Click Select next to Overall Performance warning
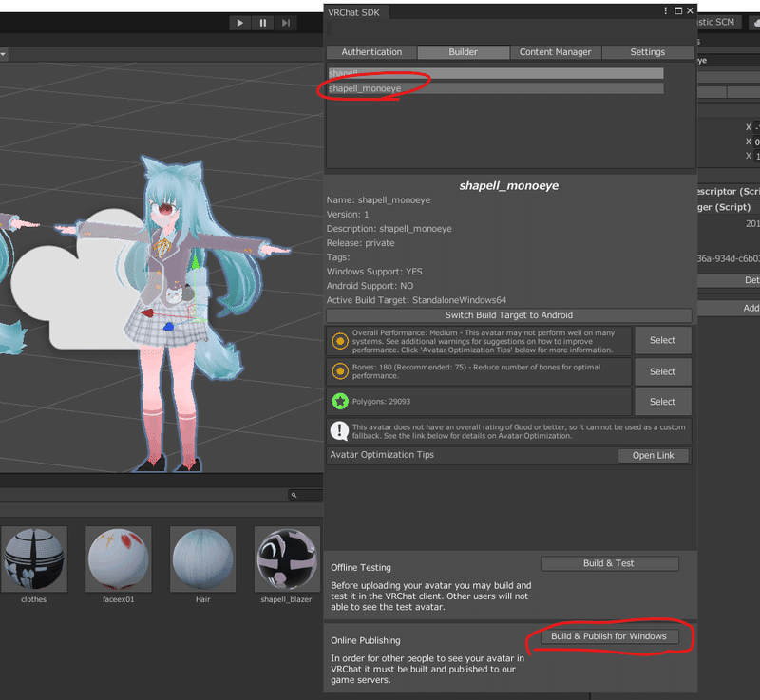 [662, 341]
